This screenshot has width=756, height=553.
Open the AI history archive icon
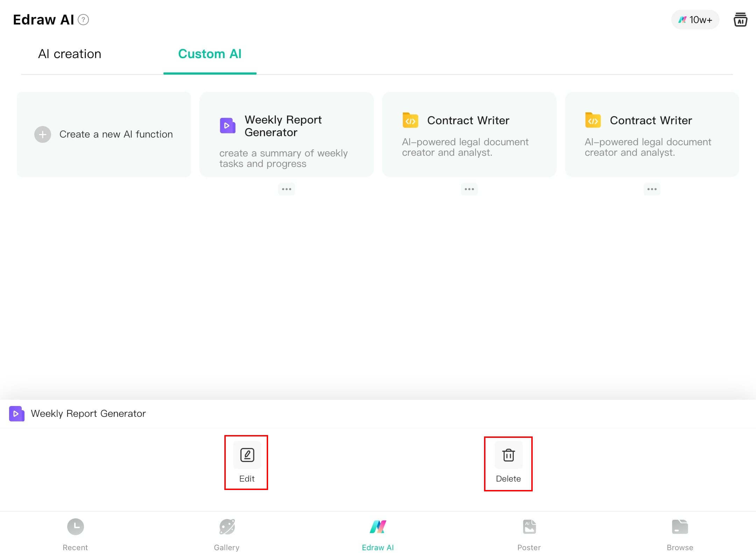coord(740,20)
